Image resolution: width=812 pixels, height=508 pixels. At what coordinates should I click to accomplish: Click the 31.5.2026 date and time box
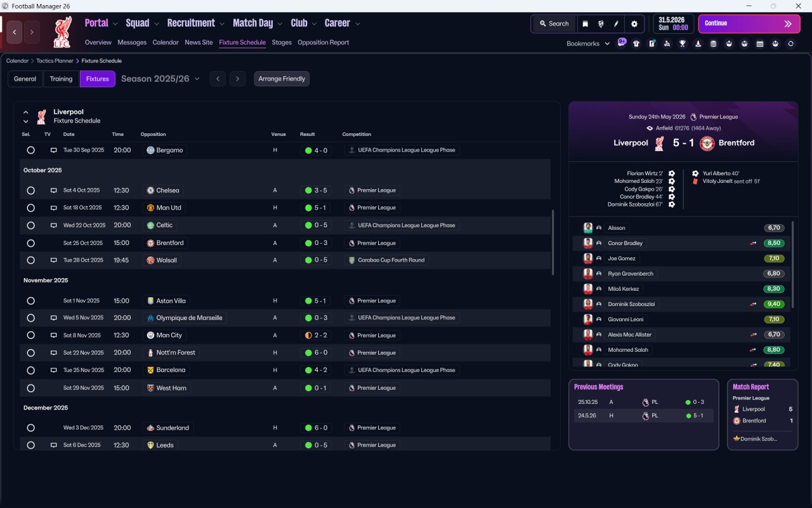[673, 23]
